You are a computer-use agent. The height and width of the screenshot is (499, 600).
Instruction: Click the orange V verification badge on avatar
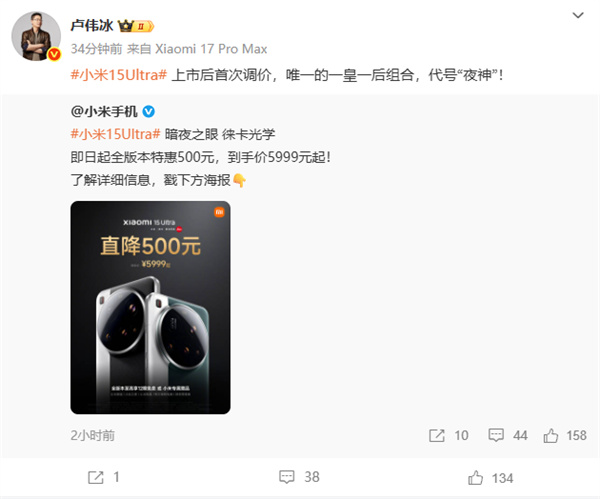coord(54,54)
